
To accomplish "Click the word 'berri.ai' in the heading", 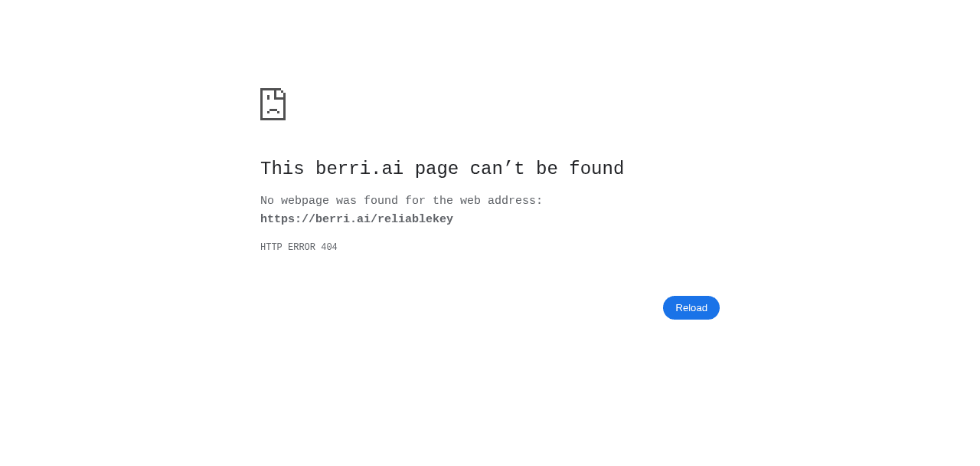I will click(x=359, y=169).
